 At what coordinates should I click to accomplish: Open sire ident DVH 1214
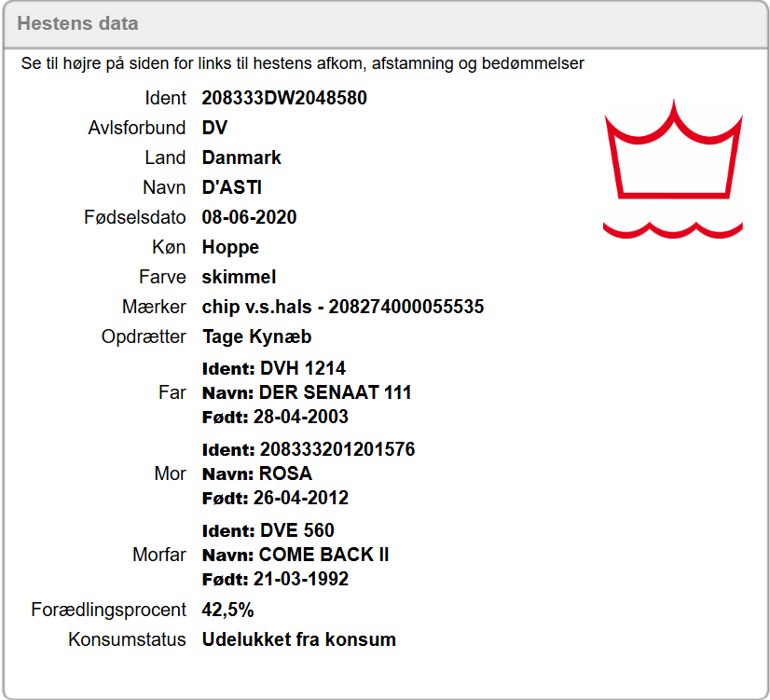click(303, 368)
